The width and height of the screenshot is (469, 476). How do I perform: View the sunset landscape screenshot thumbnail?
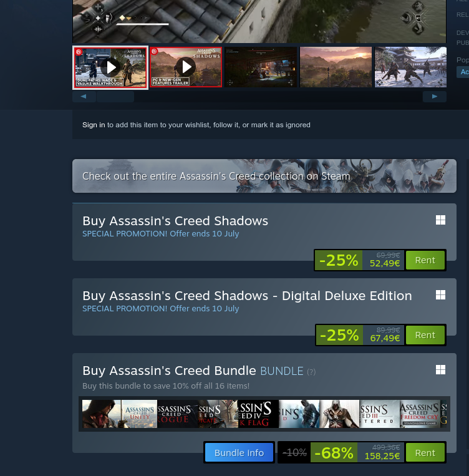click(x=336, y=67)
